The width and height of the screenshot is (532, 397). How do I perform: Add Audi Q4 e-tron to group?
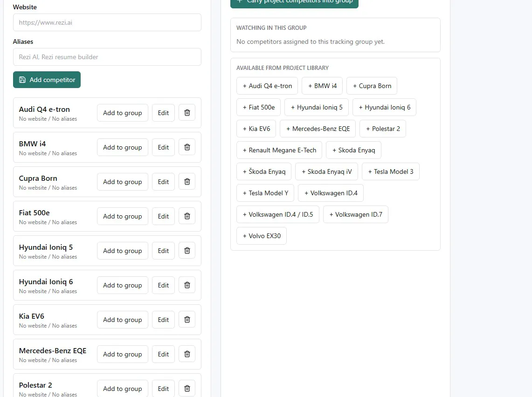pos(123,113)
